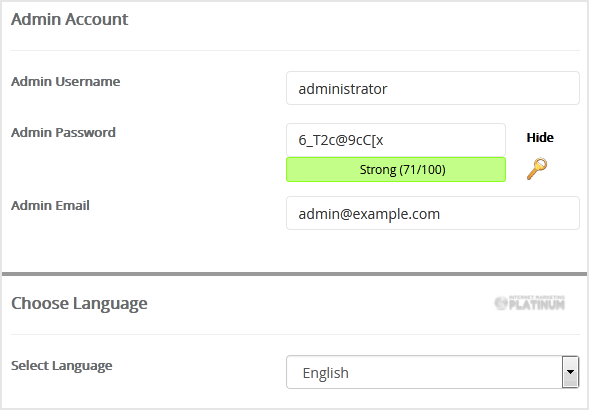Click the globe emblem in Platinum logo
This screenshot has height=410, width=589.
pyautogui.click(x=501, y=303)
